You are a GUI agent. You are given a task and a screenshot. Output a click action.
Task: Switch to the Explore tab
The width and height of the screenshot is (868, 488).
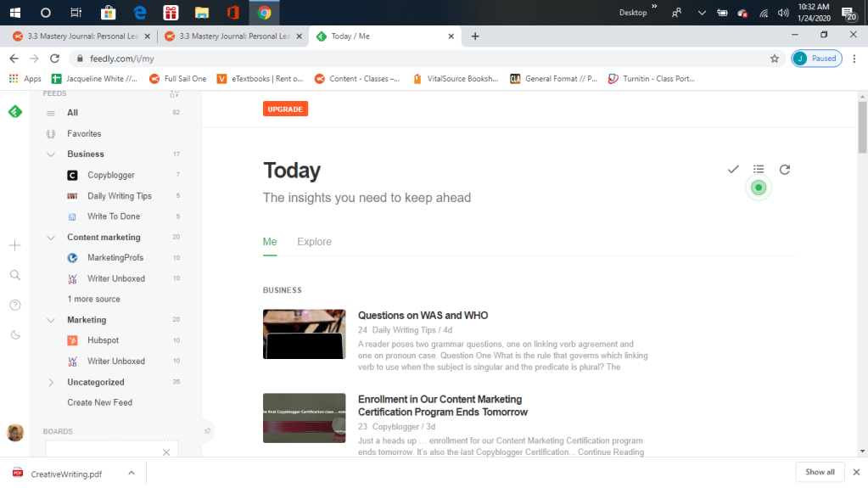[314, 242]
